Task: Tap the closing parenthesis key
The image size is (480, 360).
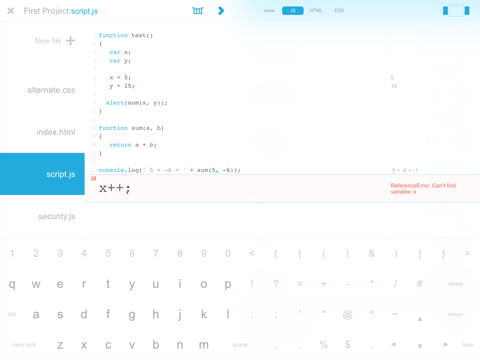Action: [x=396, y=254]
